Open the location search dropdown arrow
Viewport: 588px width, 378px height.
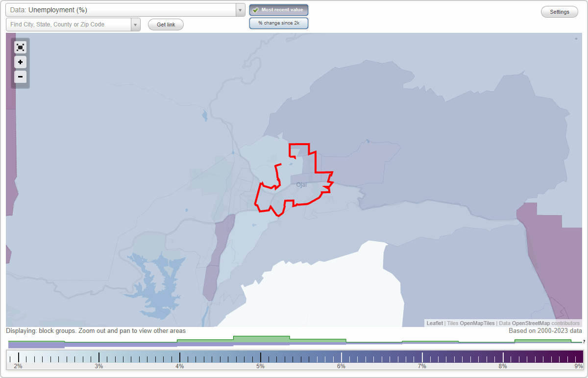click(136, 25)
